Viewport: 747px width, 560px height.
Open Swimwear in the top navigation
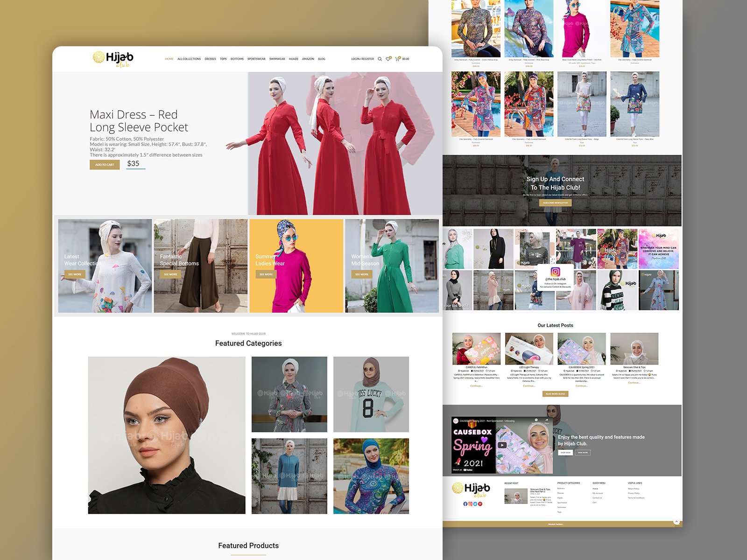(277, 59)
